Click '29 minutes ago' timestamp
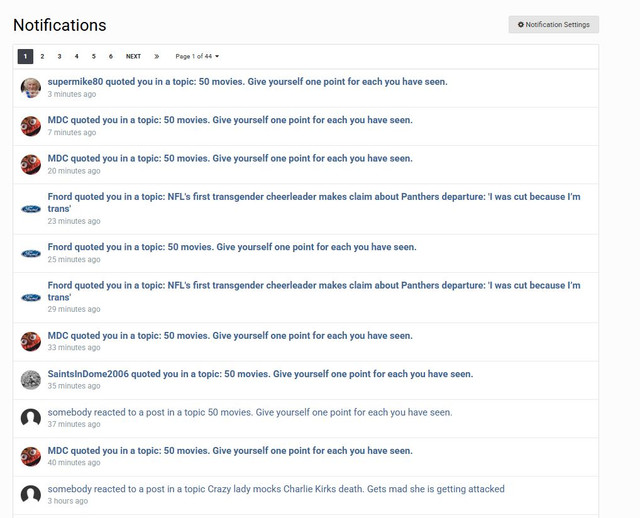The width and height of the screenshot is (640, 518). (x=74, y=309)
